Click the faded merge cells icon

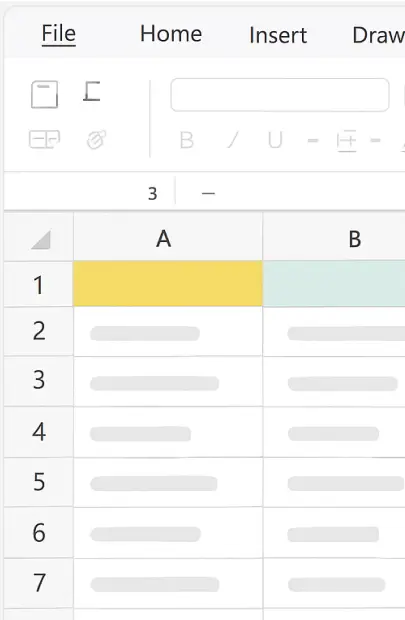click(x=44, y=140)
